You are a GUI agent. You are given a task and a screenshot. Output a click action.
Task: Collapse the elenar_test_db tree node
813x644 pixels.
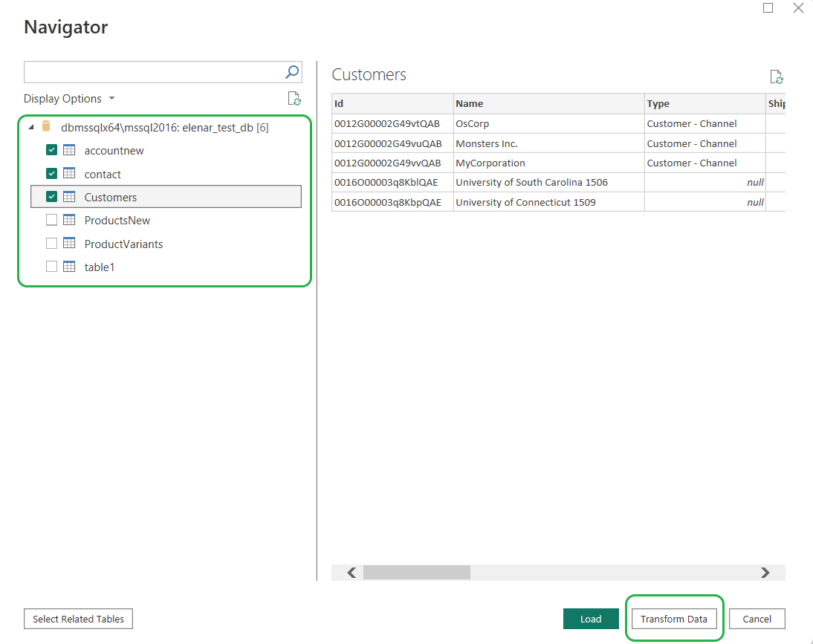coord(30,126)
